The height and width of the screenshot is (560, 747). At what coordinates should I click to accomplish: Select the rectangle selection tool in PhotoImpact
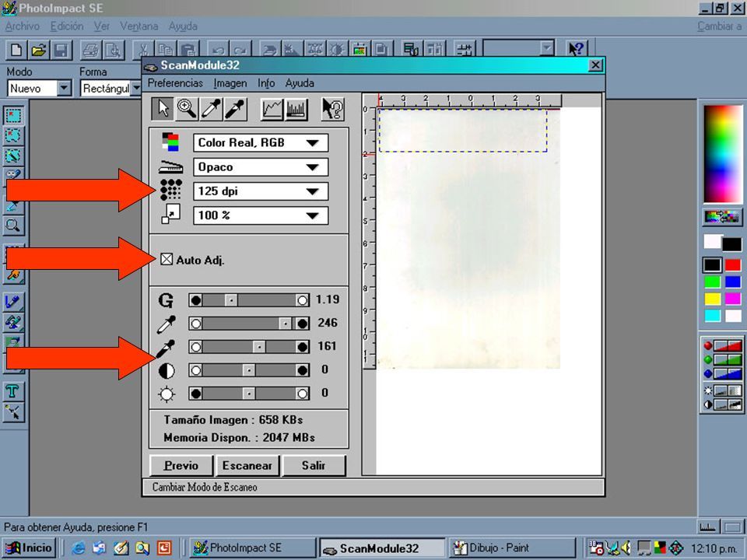[x=13, y=115]
